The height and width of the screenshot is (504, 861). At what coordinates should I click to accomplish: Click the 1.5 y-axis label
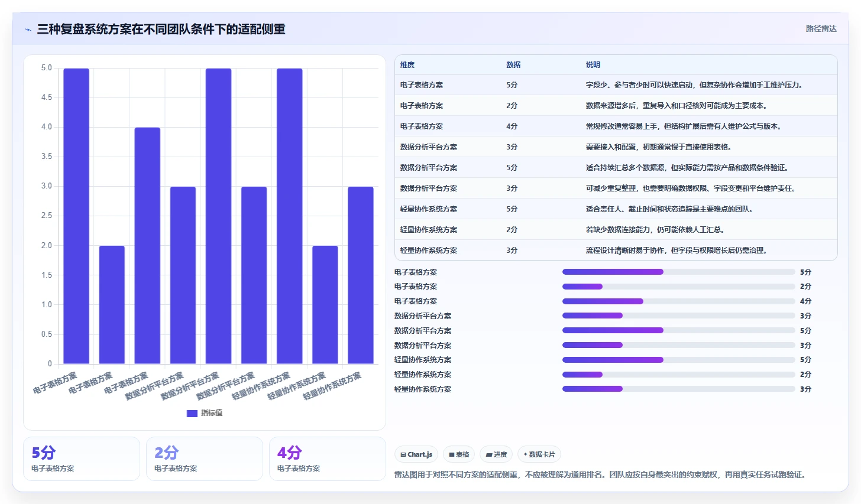(46, 275)
